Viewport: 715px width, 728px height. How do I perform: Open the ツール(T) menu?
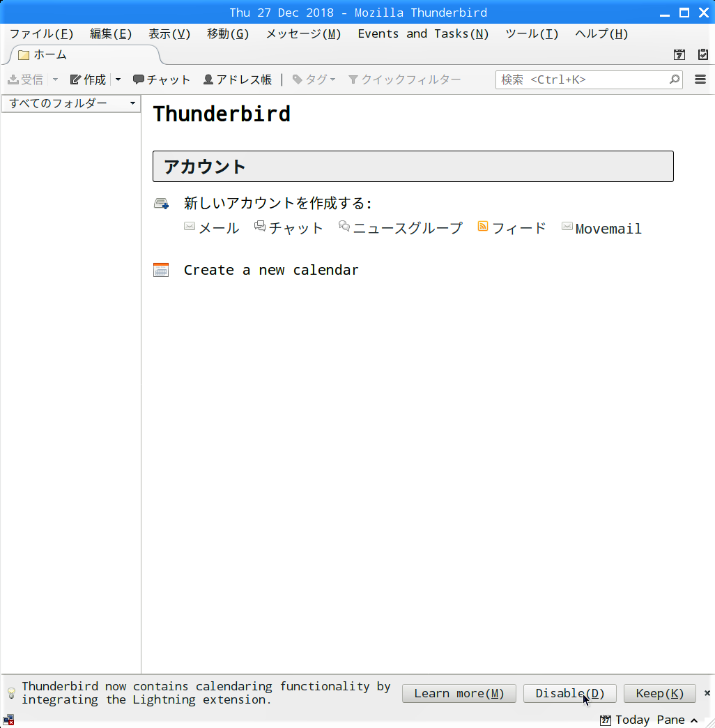(x=532, y=34)
